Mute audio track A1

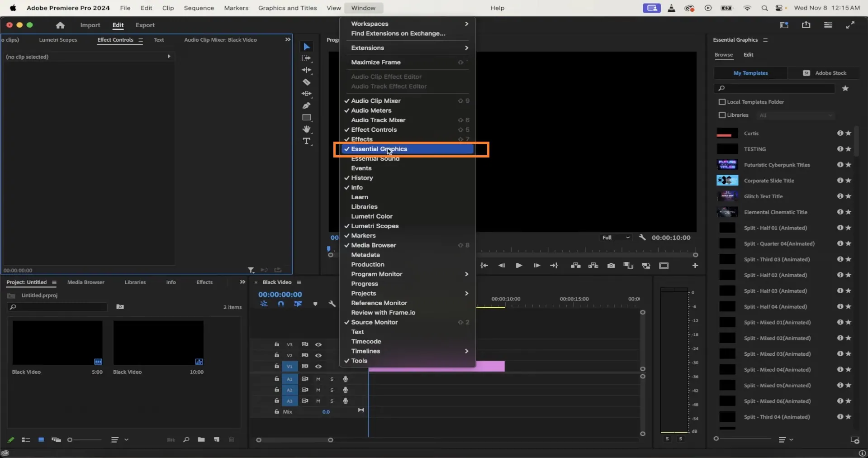click(318, 379)
